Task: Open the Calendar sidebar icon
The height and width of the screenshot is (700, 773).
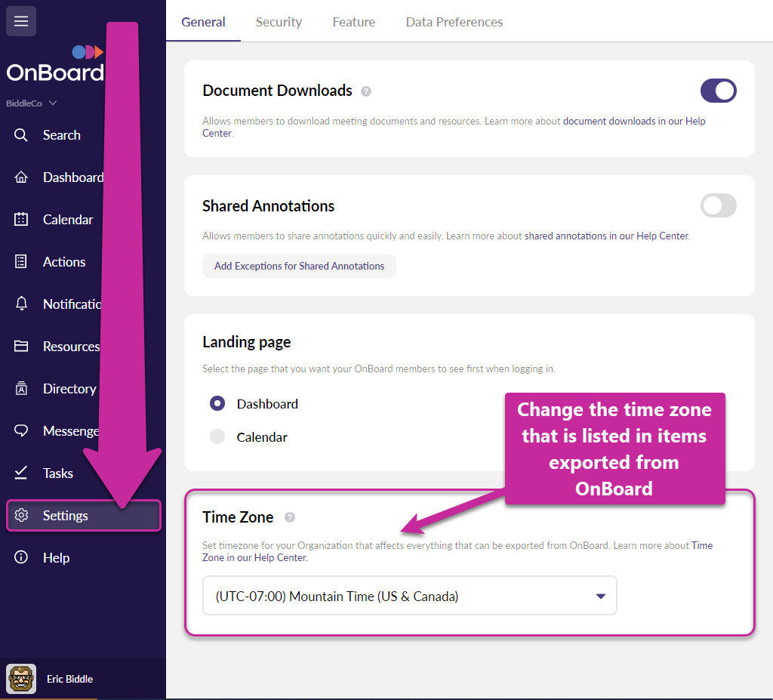Action: [x=20, y=219]
